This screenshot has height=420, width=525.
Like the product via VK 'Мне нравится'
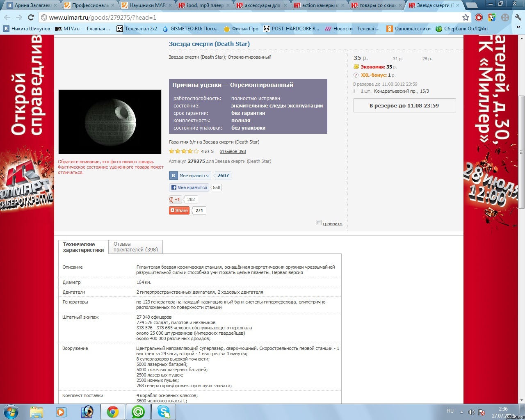coord(190,176)
